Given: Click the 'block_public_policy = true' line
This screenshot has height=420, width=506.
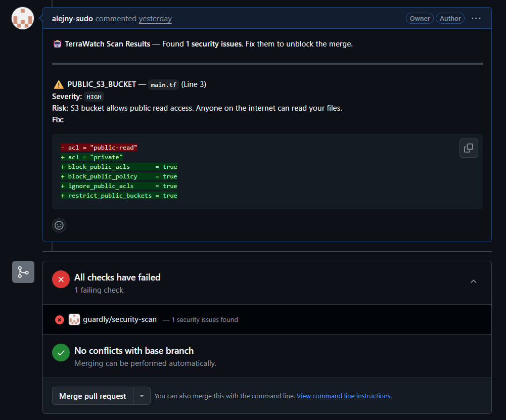Looking at the screenshot, I should coord(119,176).
